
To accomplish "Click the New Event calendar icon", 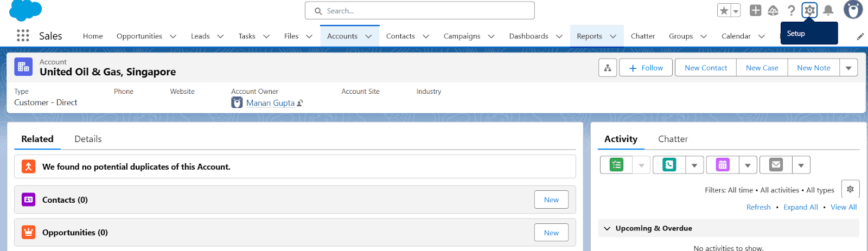I will [x=723, y=165].
